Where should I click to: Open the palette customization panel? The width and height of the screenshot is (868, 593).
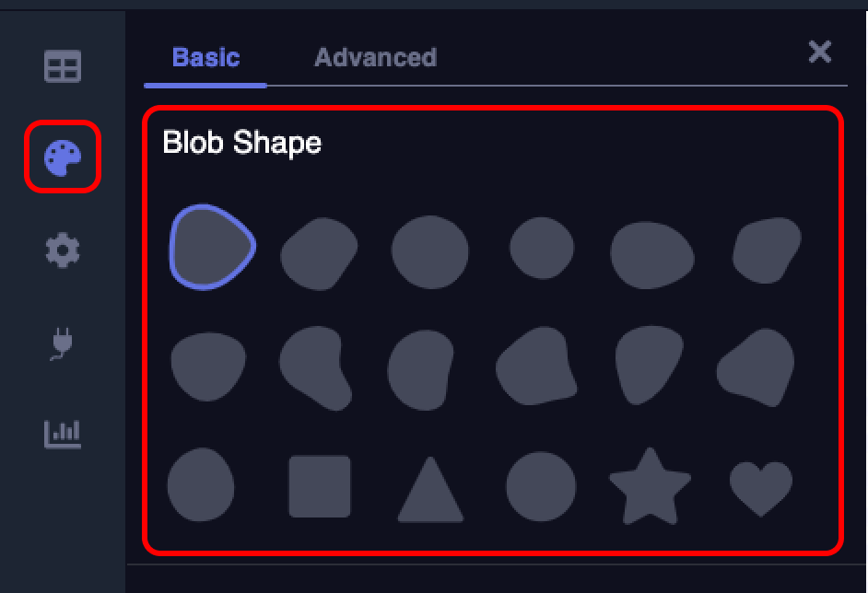click(62, 158)
